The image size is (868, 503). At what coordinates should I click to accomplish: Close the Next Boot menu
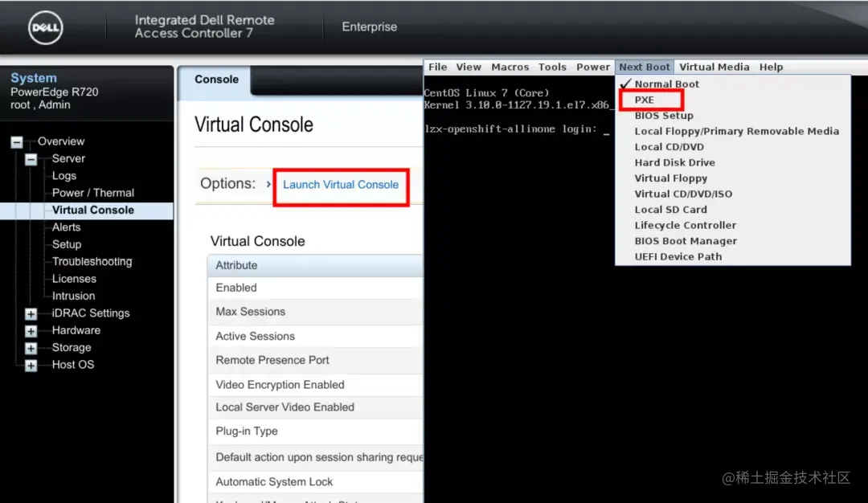pos(645,67)
